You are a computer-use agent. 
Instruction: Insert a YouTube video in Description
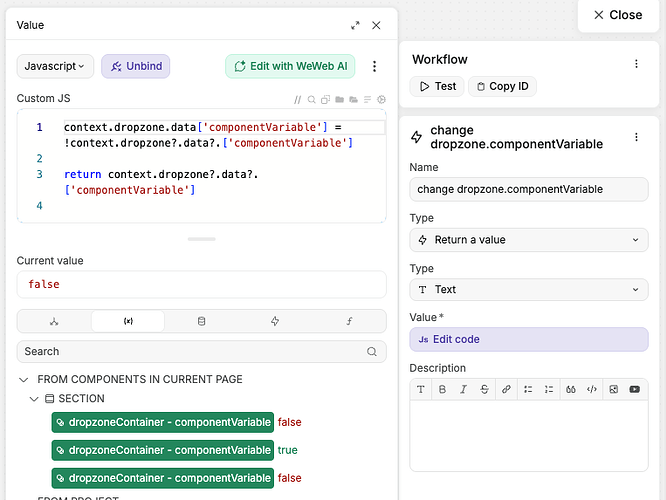pyautogui.click(x=635, y=389)
